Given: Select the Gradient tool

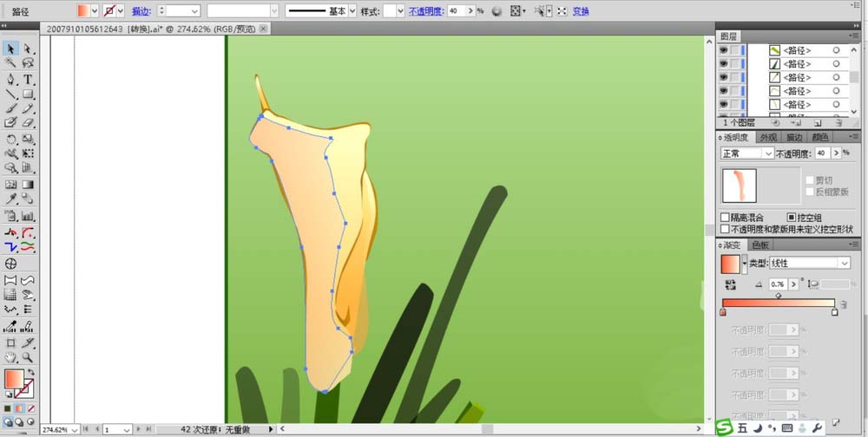Looking at the screenshot, I should [28, 185].
